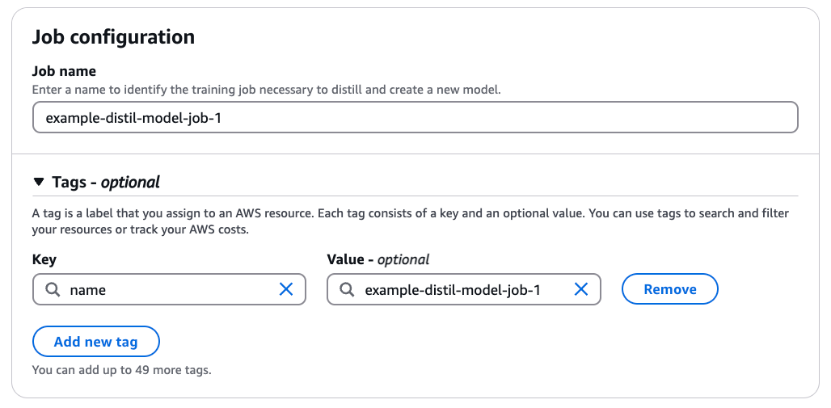The width and height of the screenshot is (831, 408).
Task: Click the "Key" column label
Action: 44,259
